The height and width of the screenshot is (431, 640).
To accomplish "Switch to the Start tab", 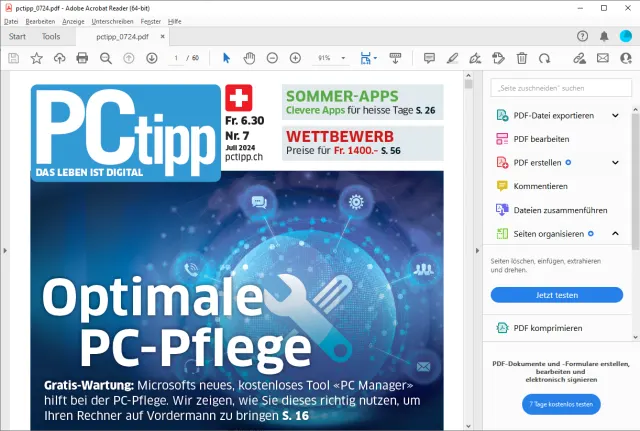I will [x=17, y=36].
